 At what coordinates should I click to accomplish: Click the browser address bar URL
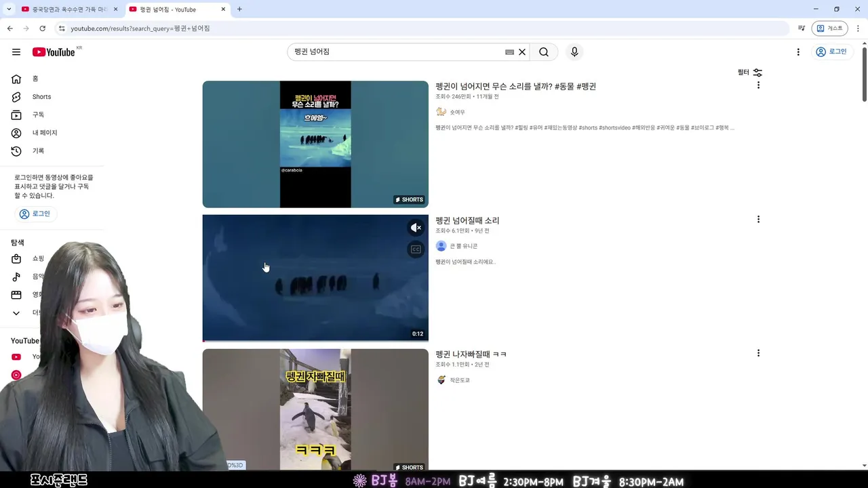point(140,28)
